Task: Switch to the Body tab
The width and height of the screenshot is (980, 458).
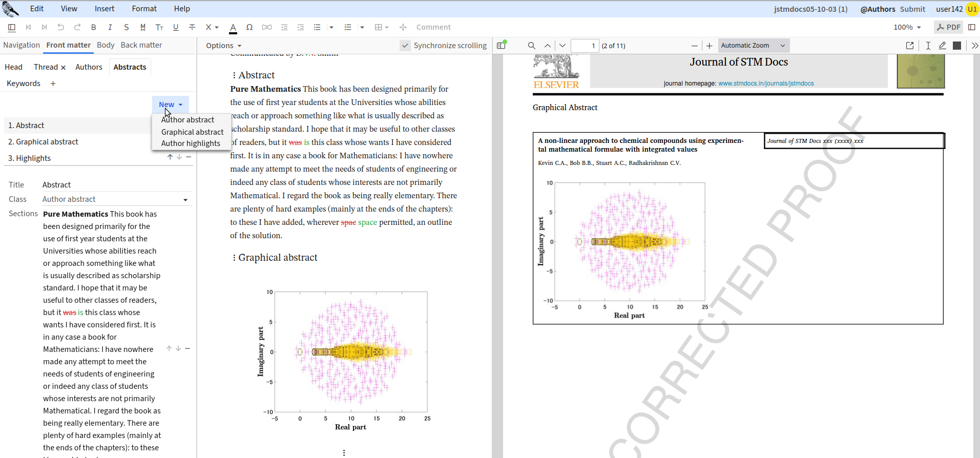Action: tap(106, 45)
